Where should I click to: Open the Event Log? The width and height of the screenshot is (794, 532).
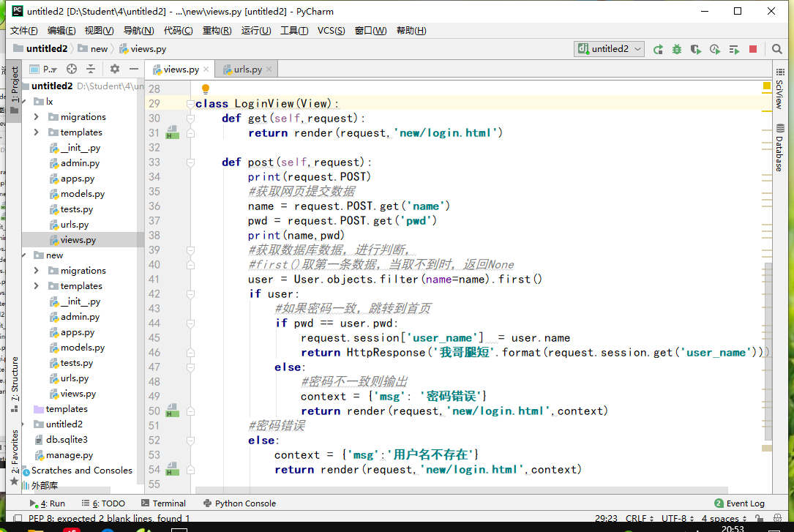(x=739, y=503)
